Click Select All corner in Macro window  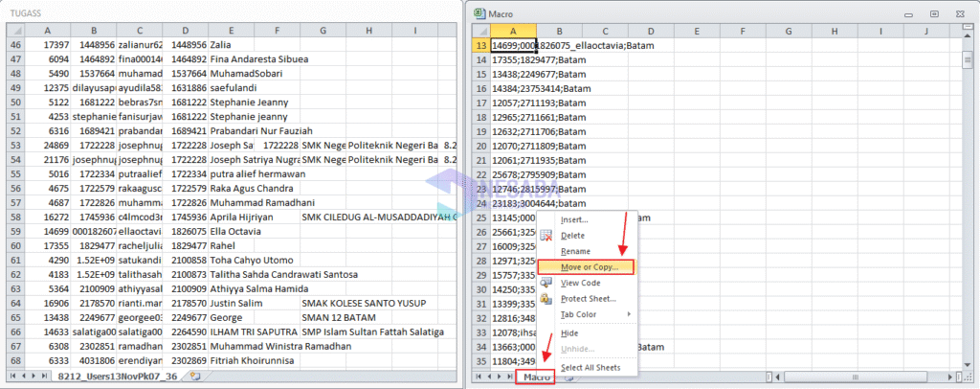pos(480,31)
